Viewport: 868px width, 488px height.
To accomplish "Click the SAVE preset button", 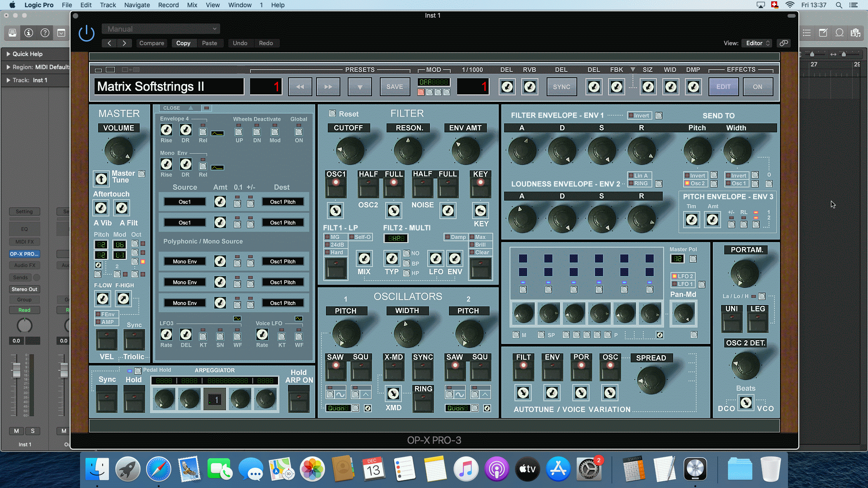I will pyautogui.click(x=394, y=86).
